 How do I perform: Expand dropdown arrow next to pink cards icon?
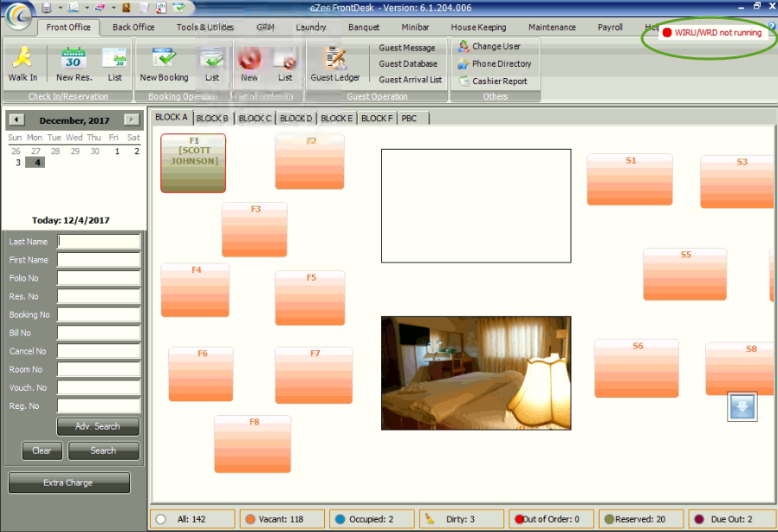tap(113, 8)
